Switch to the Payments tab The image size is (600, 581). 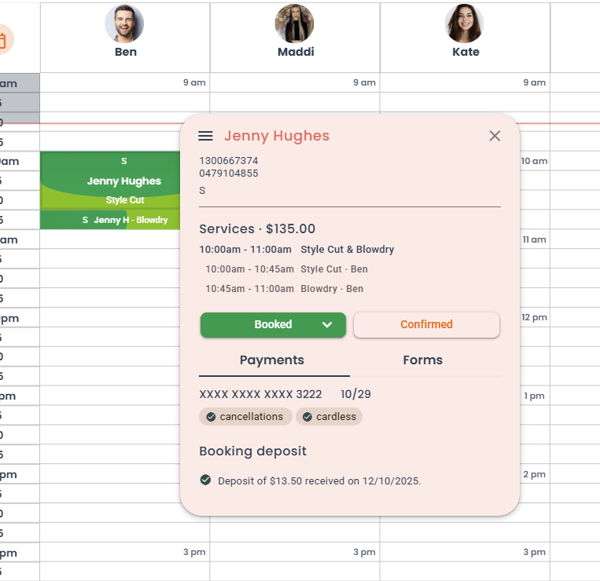pyautogui.click(x=272, y=360)
